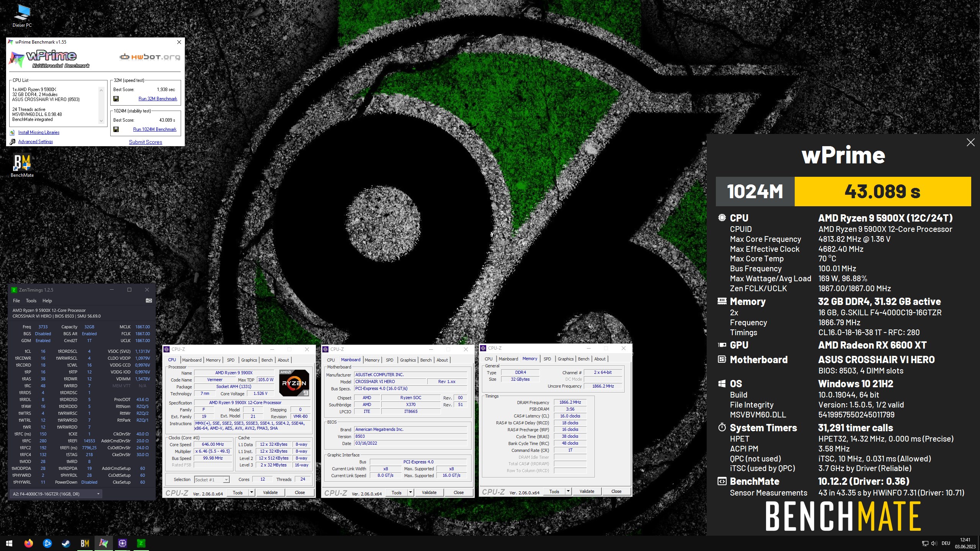The width and height of the screenshot is (980, 551).
Task: Click Submit Scores link in wPrime
Action: pyautogui.click(x=145, y=142)
